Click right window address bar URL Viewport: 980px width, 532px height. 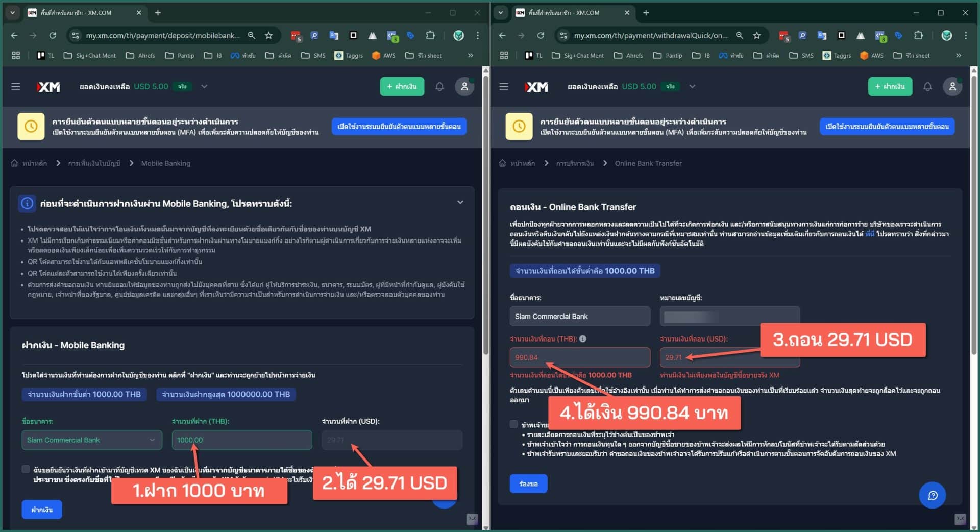click(651, 35)
